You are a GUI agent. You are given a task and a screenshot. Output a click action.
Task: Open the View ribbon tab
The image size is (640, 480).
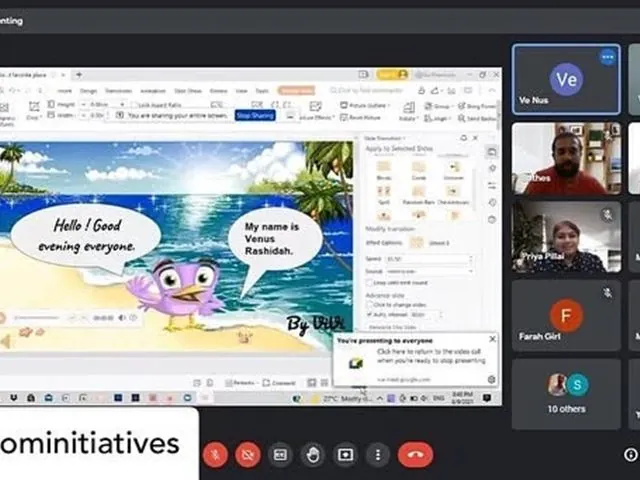point(242,91)
